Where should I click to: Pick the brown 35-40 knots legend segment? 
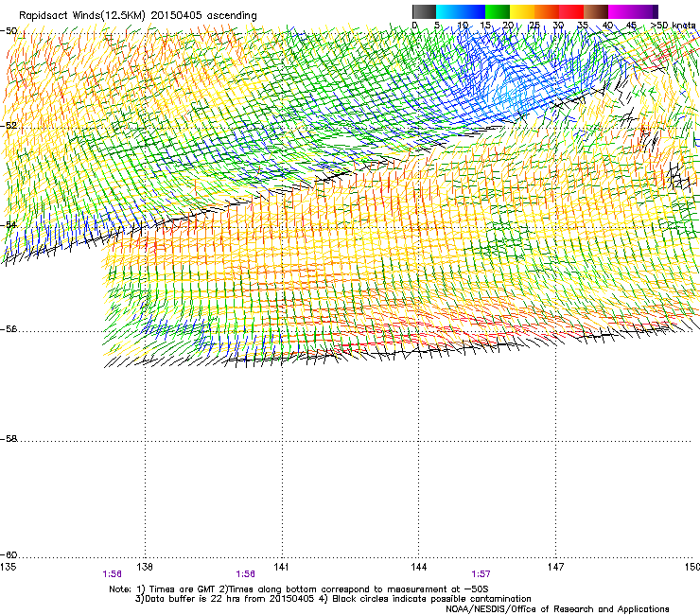[x=596, y=11]
